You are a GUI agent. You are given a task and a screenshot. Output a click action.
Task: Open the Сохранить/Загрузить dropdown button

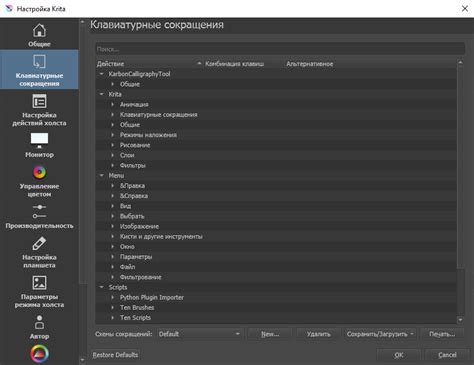[380, 334]
